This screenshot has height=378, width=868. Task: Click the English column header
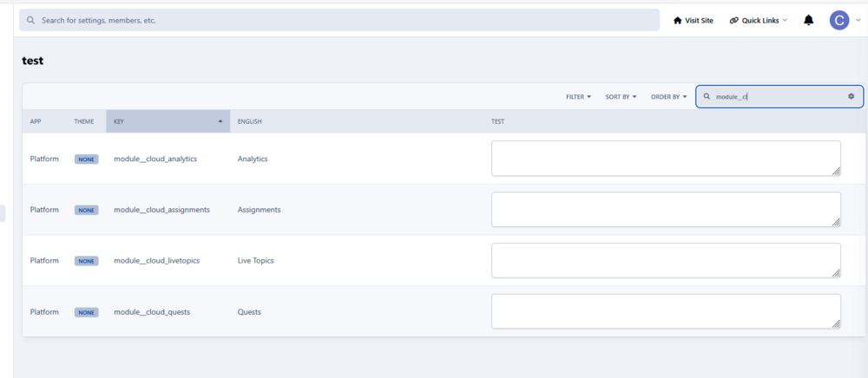250,121
